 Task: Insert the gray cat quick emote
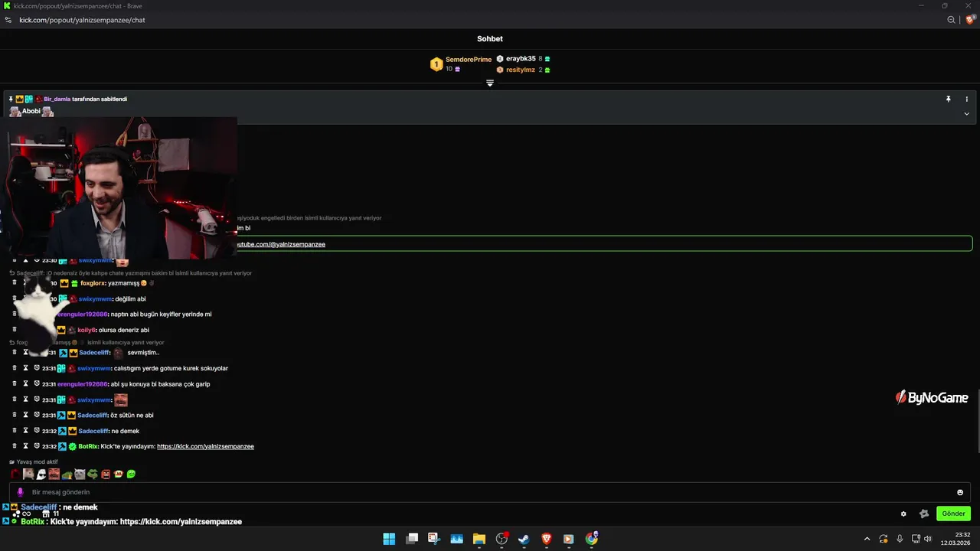80,474
